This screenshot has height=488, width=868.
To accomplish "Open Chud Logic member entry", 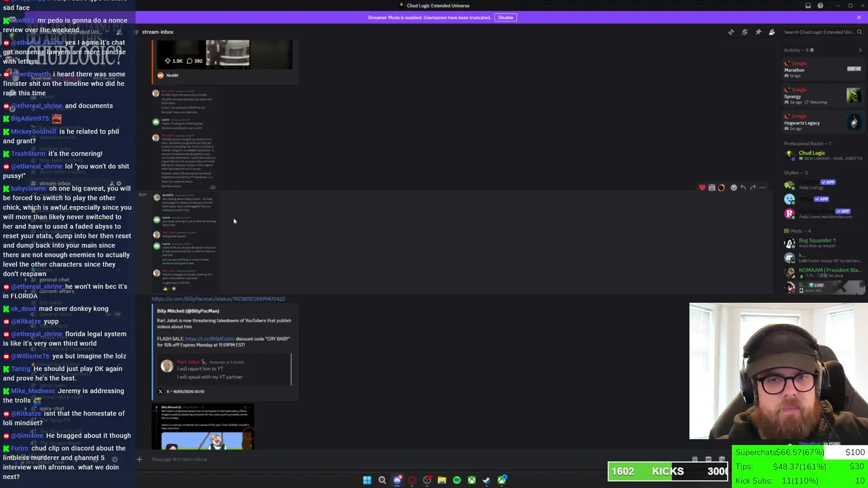I will pyautogui.click(x=823, y=155).
